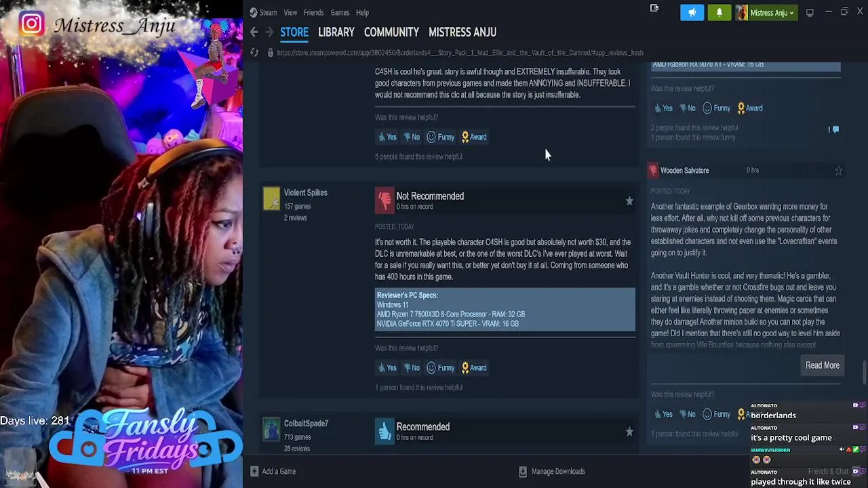Click the Recommended thumbs-up icon

click(384, 431)
